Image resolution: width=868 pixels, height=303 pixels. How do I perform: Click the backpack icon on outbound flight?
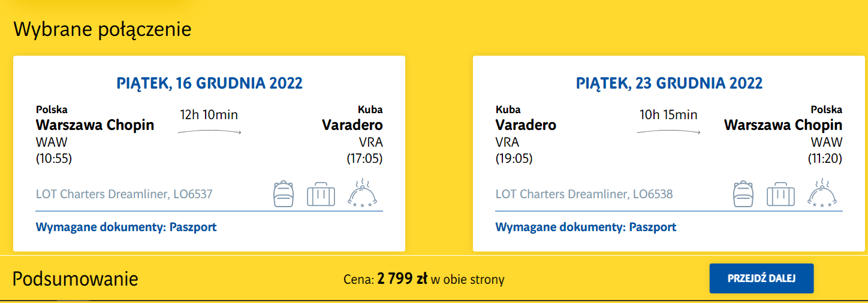pyautogui.click(x=284, y=193)
